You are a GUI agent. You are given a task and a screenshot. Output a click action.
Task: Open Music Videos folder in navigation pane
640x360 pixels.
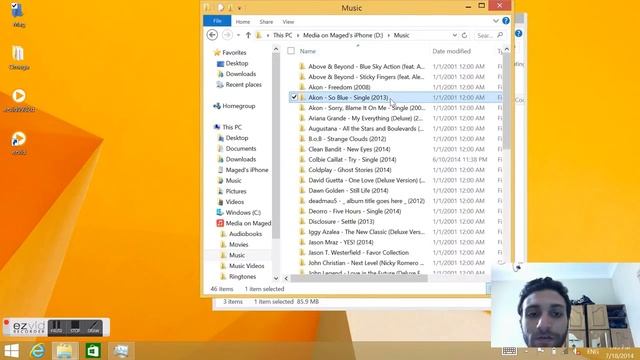point(247,266)
